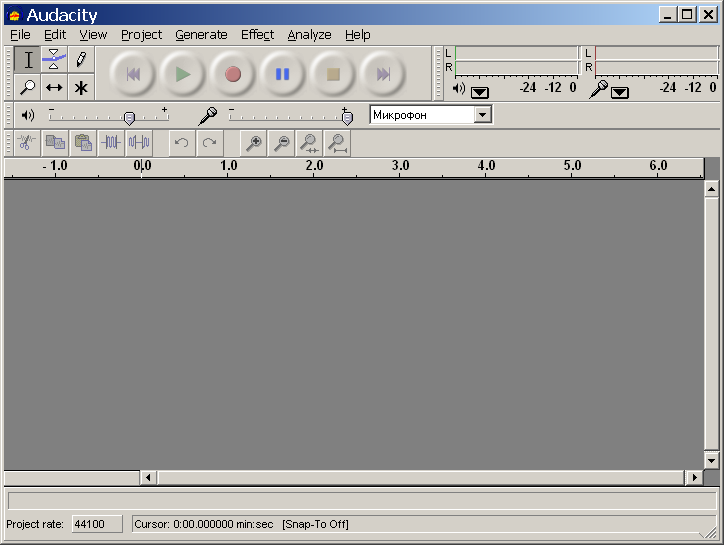Click the output level meter bar

[x=516, y=61]
